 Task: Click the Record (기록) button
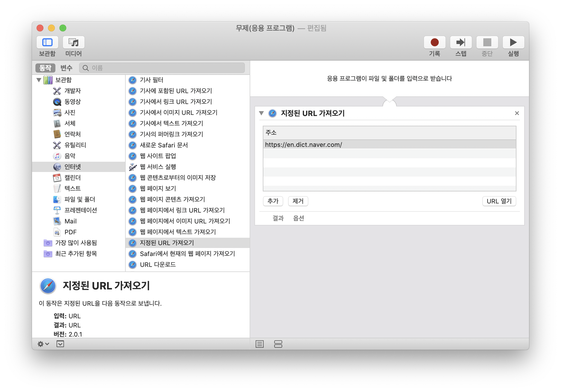[434, 43]
